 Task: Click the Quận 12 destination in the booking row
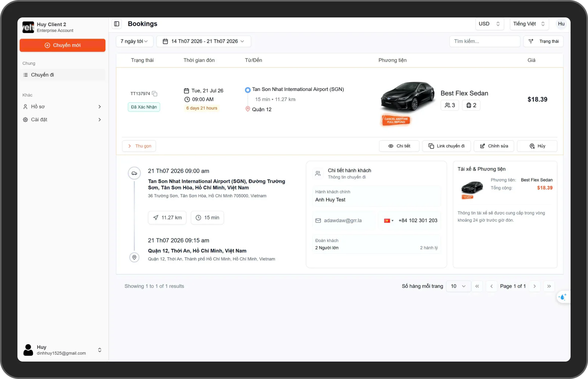point(262,110)
